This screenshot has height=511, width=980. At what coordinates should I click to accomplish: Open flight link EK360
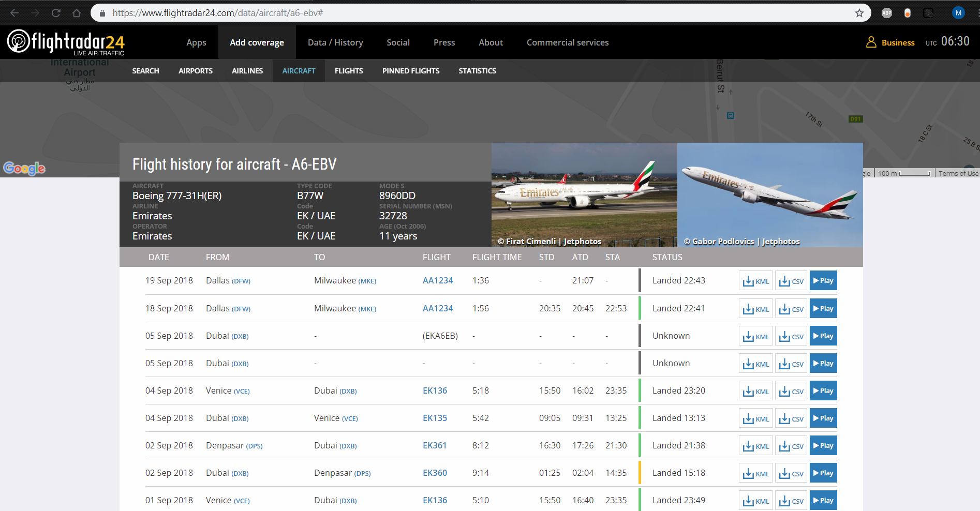(x=435, y=473)
